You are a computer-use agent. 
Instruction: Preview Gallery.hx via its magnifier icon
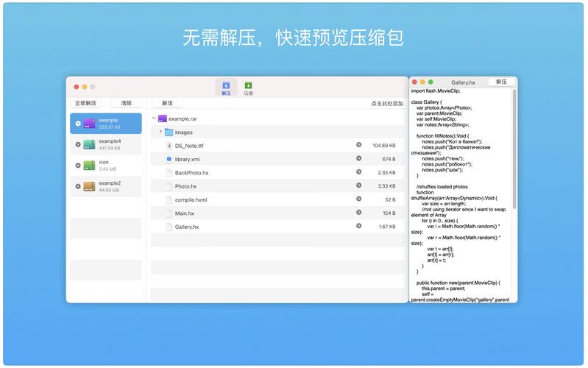click(x=359, y=227)
